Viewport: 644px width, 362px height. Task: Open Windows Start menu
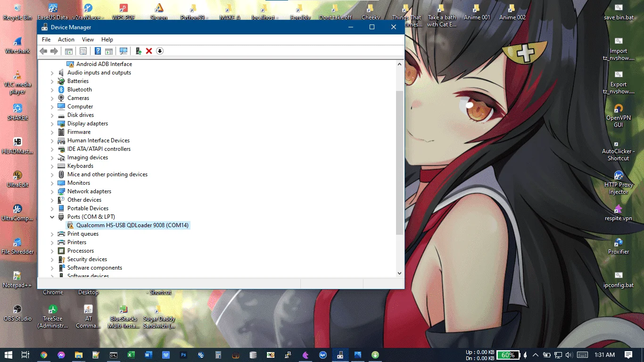[x=8, y=354]
